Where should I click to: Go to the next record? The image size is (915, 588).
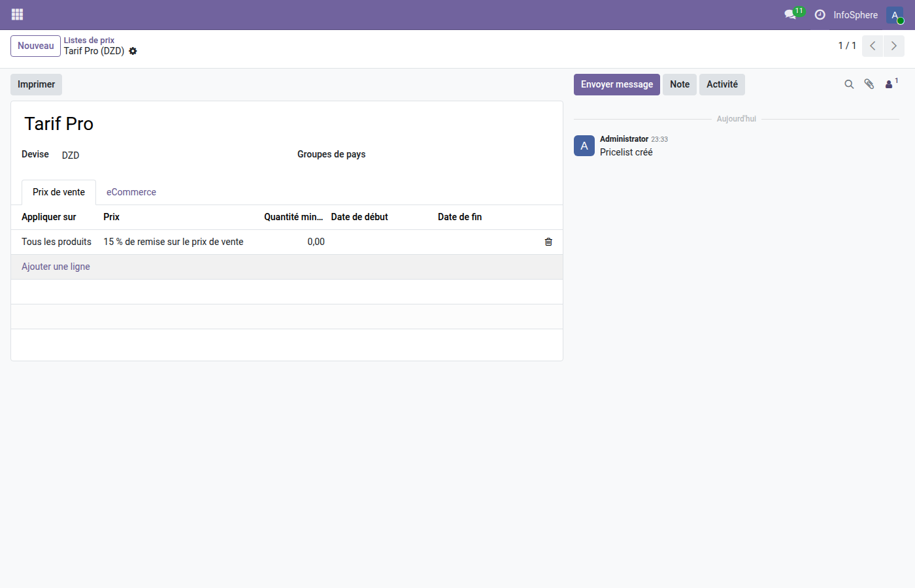tap(894, 46)
